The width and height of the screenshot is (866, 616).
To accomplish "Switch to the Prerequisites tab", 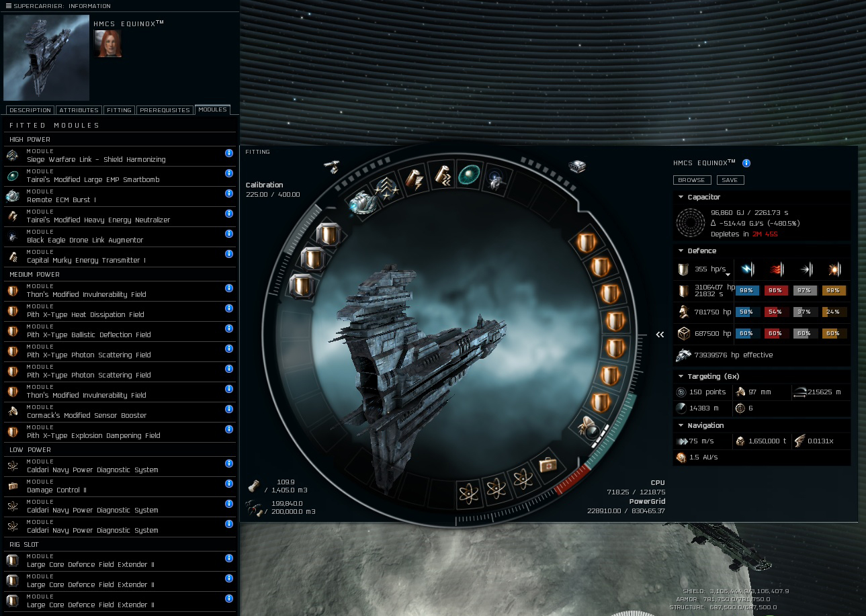I will click(165, 110).
